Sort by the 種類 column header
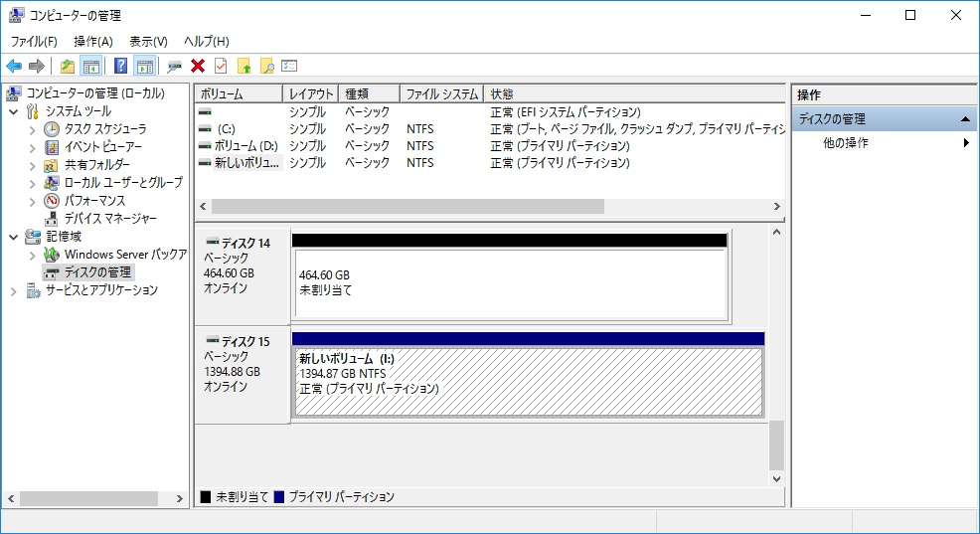Viewport: 980px width, 534px height. click(x=369, y=93)
